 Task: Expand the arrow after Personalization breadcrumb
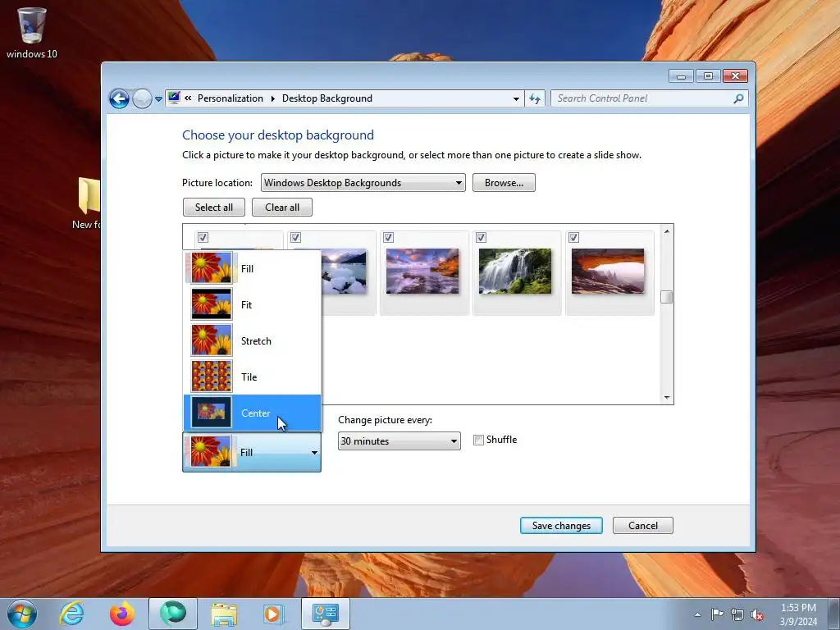[272, 98]
